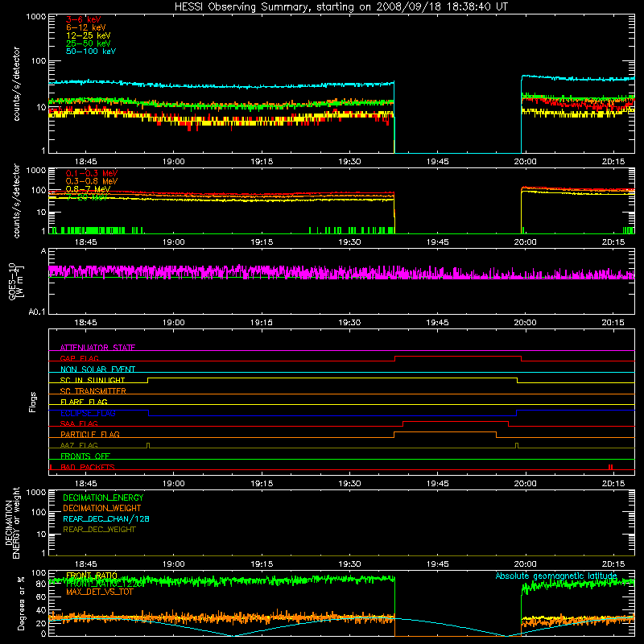Click the SC_IN_SUNLIGHT flag label
Screen dimensions: 644x644
93,380
